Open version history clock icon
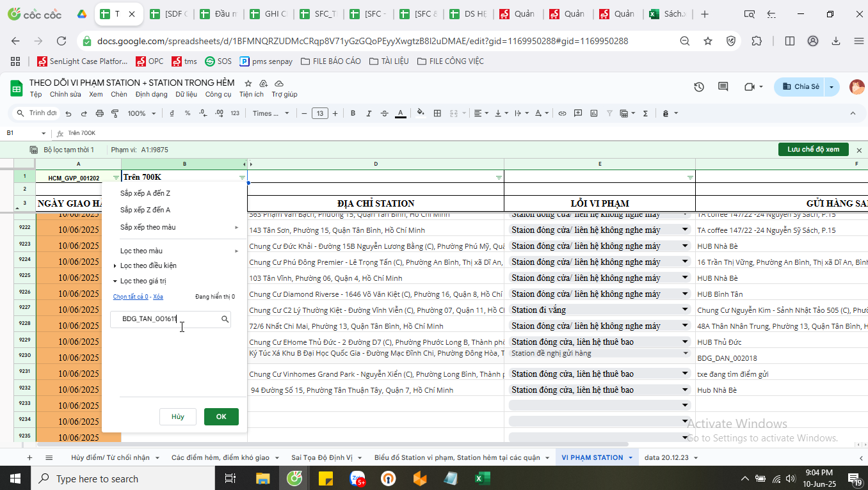The image size is (868, 490). coord(699,87)
